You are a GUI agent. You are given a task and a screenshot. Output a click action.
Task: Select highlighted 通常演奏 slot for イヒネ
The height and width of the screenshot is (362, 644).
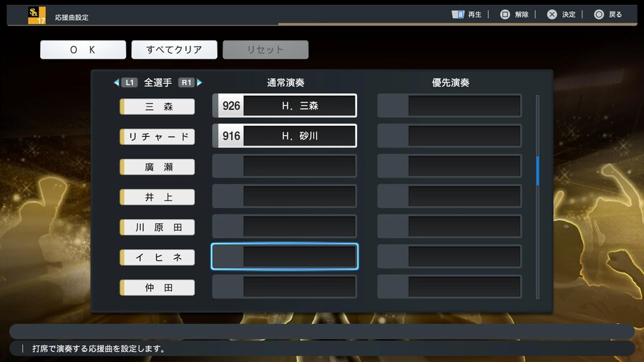point(284,257)
